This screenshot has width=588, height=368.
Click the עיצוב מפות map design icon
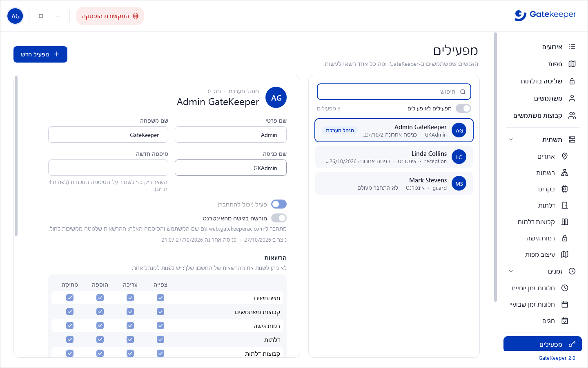(565, 254)
